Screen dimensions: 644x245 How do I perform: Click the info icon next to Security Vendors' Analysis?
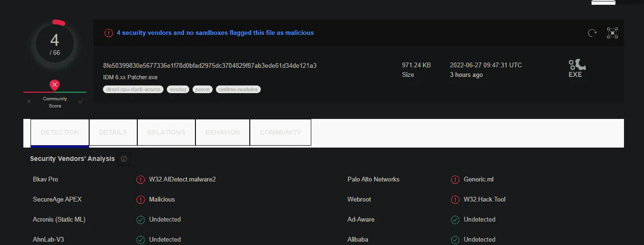[124, 159]
